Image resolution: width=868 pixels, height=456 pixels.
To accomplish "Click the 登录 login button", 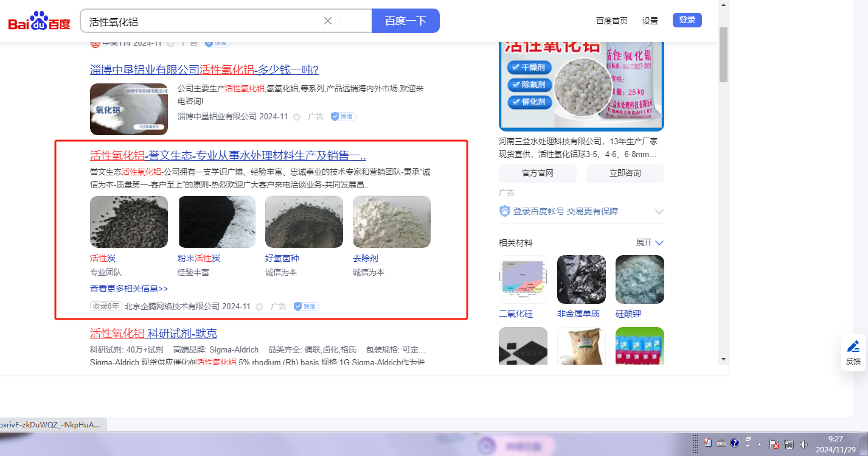I will pos(687,20).
